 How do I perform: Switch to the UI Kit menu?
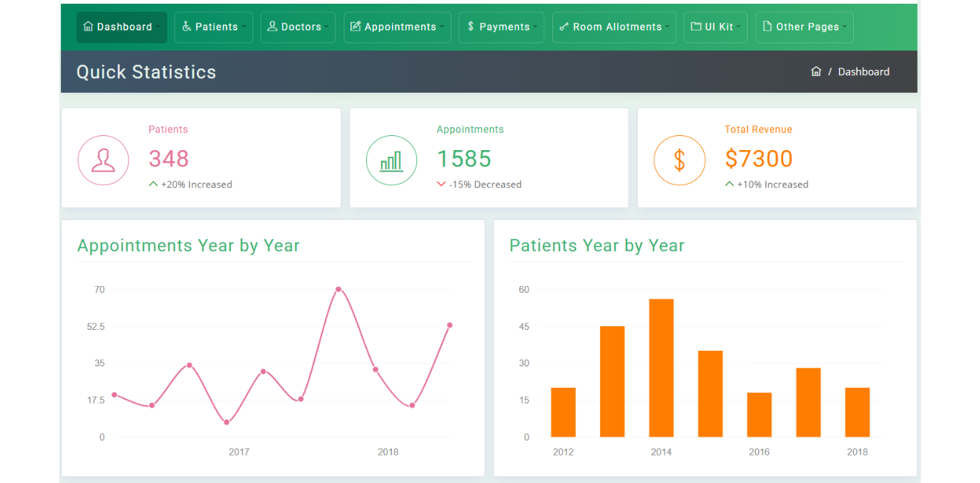pos(715,26)
